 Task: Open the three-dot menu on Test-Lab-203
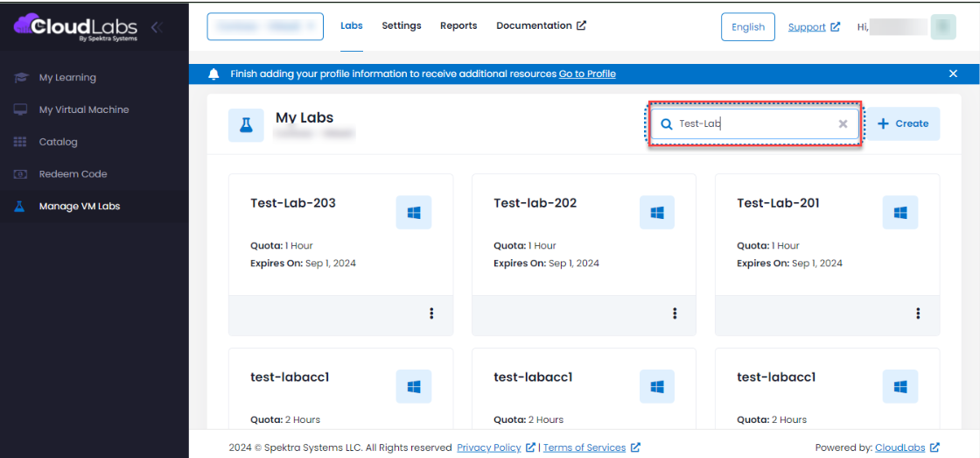point(431,314)
